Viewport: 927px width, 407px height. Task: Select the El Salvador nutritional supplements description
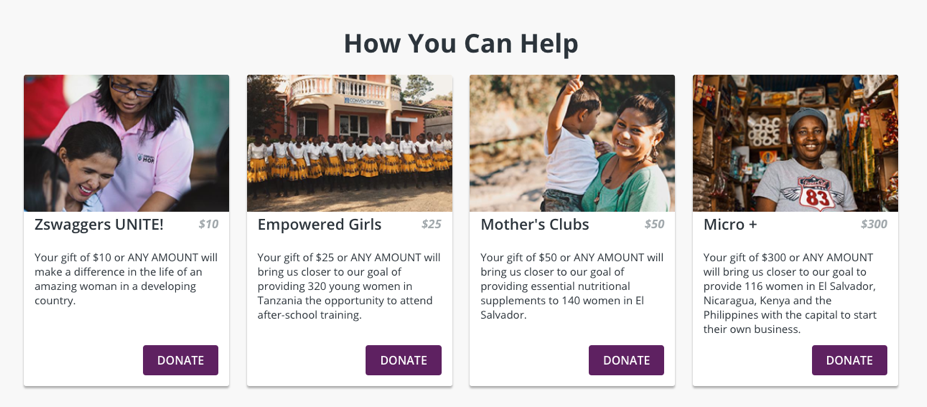572,286
